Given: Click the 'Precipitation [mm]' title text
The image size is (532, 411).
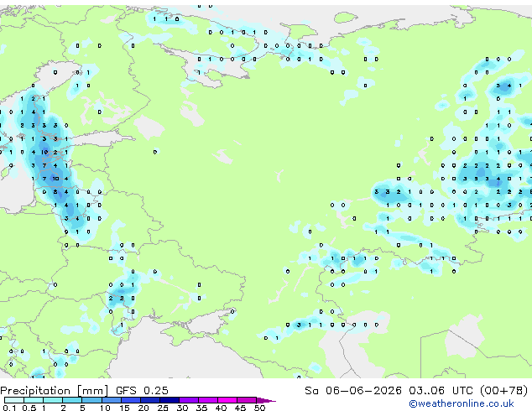Looking at the screenshot, I should point(55,391).
